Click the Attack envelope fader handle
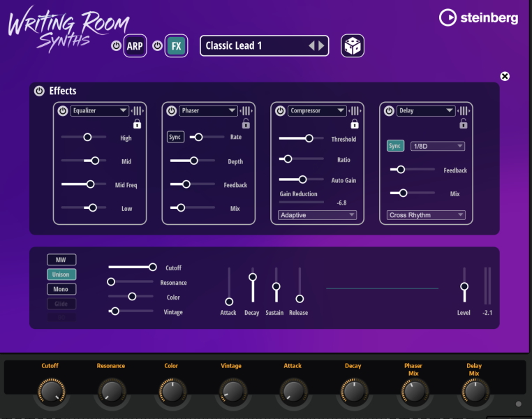Viewport: 532px width, 419px height. pyautogui.click(x=229, y=302)
